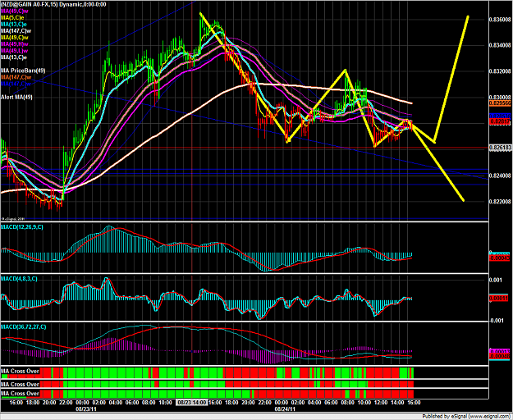Click the -0.001 MACD scale label

coord(496,321)
